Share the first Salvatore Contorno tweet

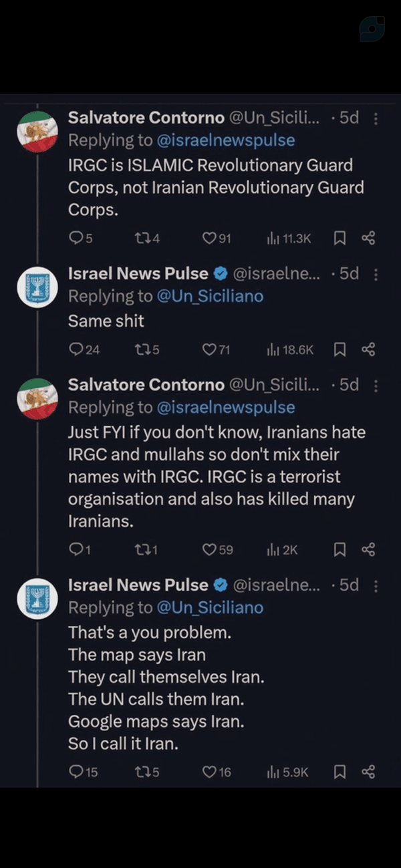click(x=368, y=238)
